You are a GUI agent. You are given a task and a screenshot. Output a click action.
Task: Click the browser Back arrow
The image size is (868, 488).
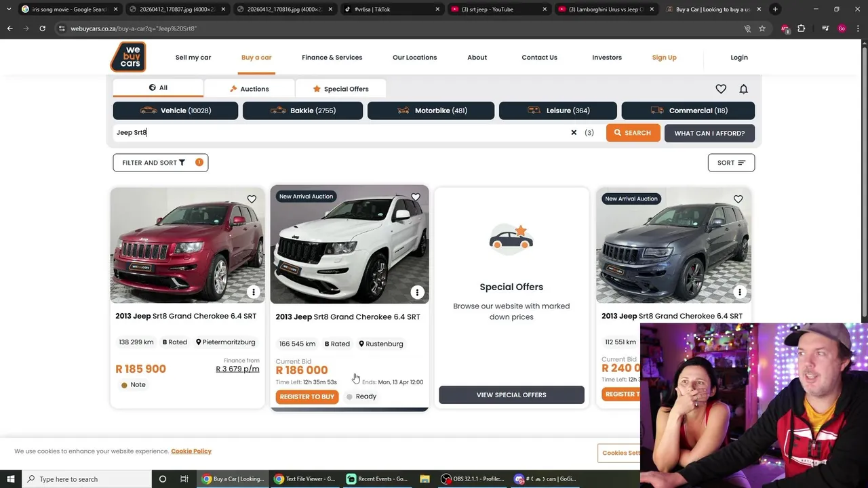9,28
